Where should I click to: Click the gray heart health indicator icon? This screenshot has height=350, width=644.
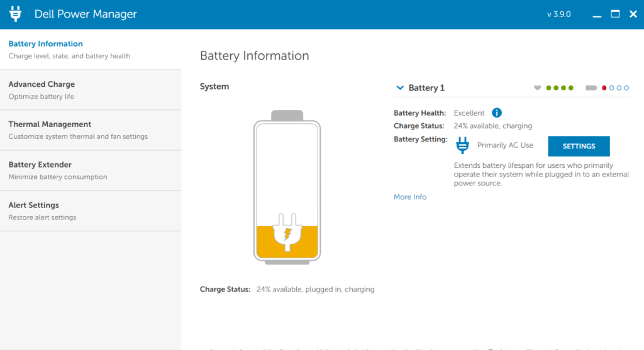537,88
